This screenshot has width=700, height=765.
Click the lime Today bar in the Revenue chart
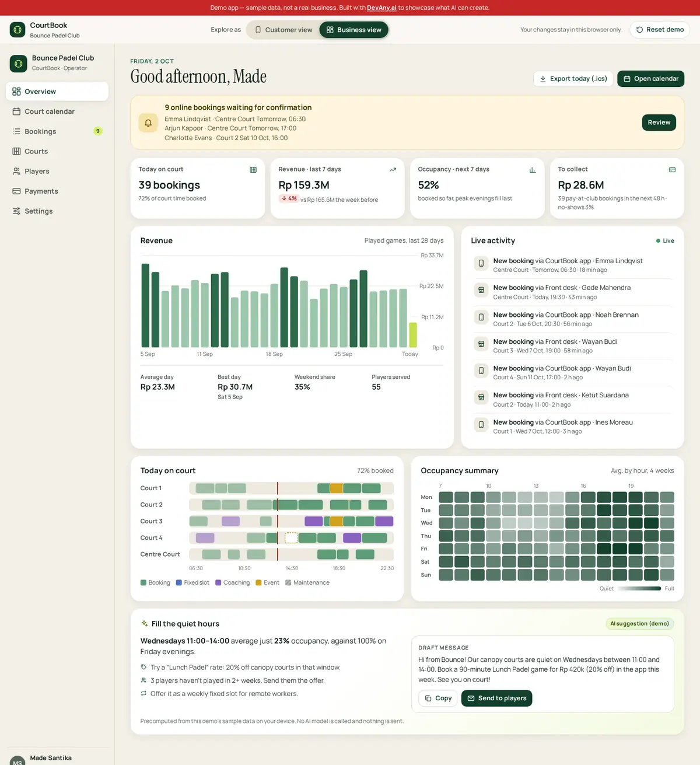click(413, 335)
